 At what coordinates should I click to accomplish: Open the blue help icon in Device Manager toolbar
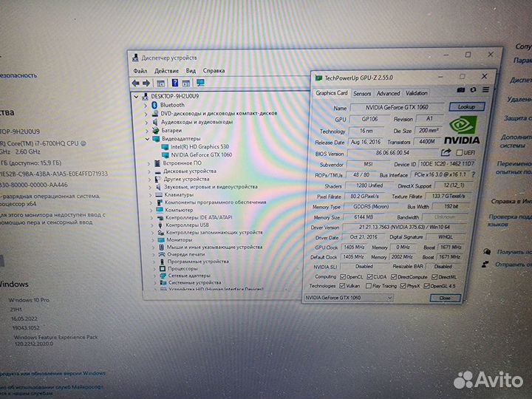174,83
